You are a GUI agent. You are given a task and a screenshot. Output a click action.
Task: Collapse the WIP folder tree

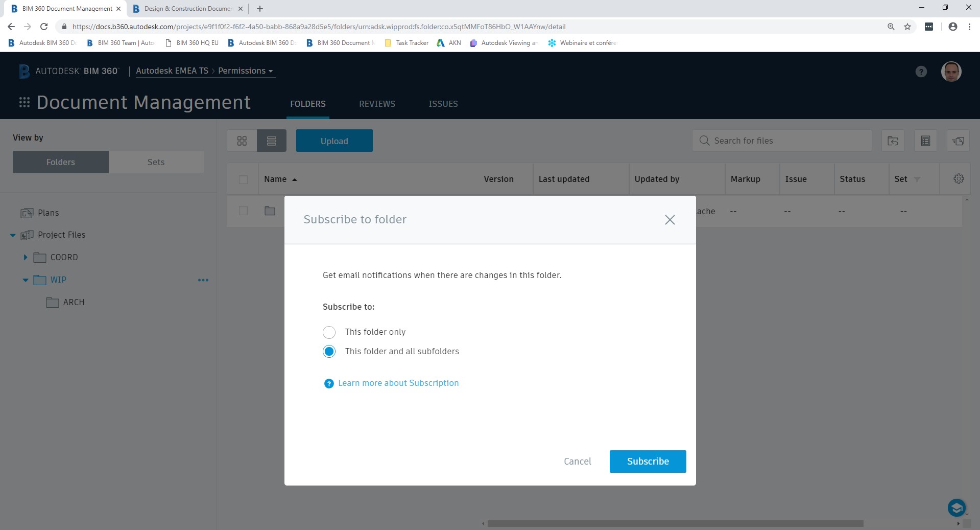(25, 280)
